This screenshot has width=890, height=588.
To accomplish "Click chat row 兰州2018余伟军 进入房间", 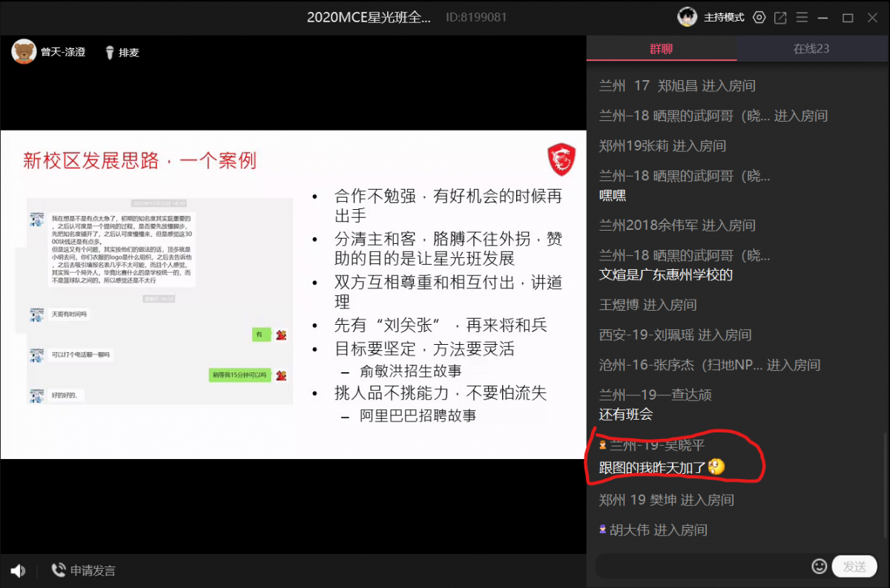I will pyautogui.click(x=677, y=225).
